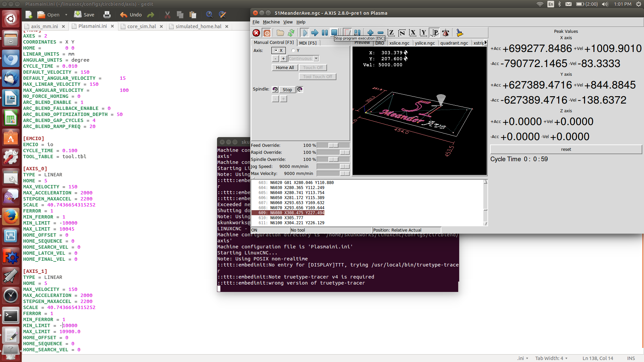Click the rotate view cone icon
Screen dimensions: 644x362
coord(446,33)
